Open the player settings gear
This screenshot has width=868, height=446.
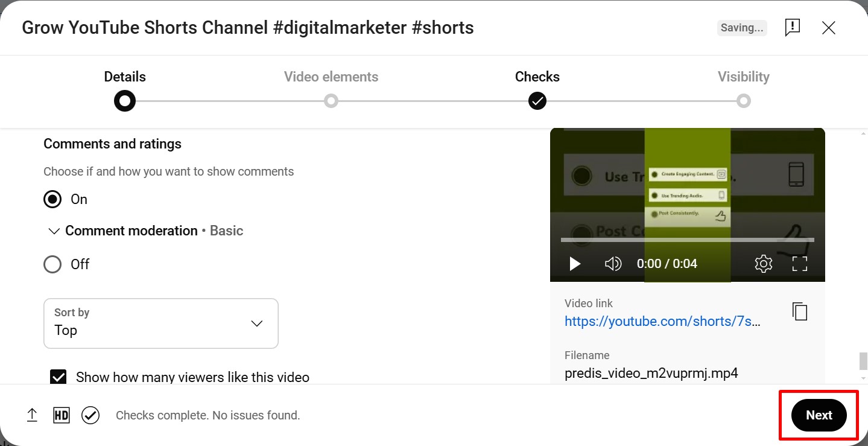(762, 264)
